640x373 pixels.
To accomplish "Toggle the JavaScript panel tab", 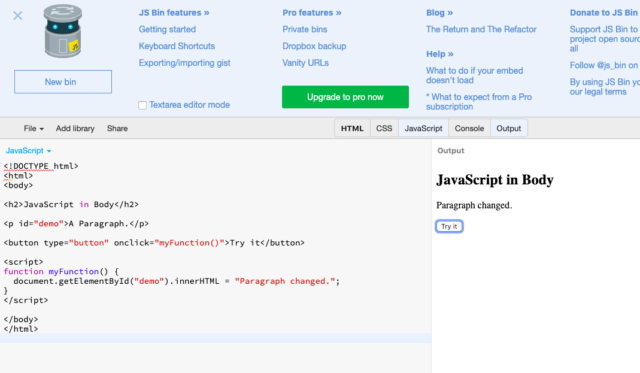I will 423,129.
